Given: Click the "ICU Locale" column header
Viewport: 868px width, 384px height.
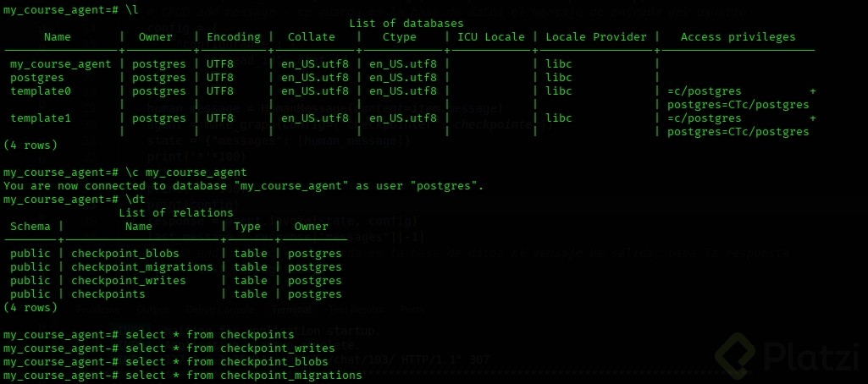Looking at the screenshot, I should [491, 37].
